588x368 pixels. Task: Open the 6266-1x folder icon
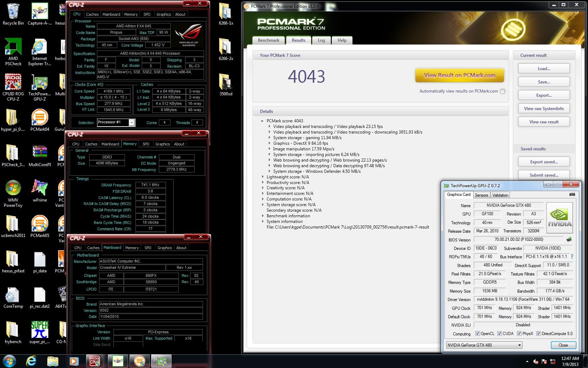(226, 14)
